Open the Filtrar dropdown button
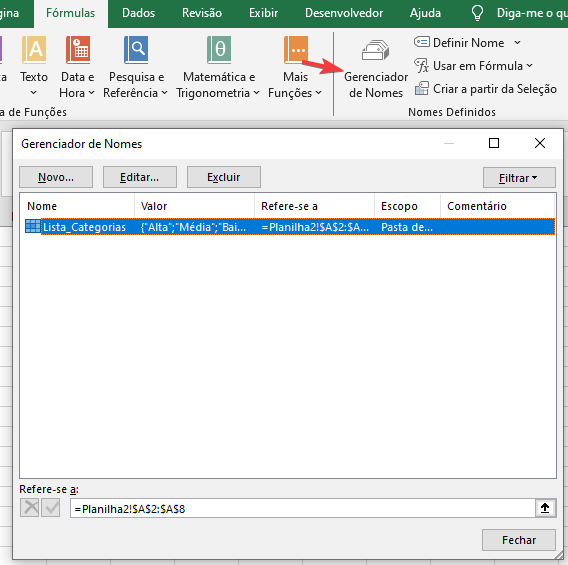 [519, 177]
